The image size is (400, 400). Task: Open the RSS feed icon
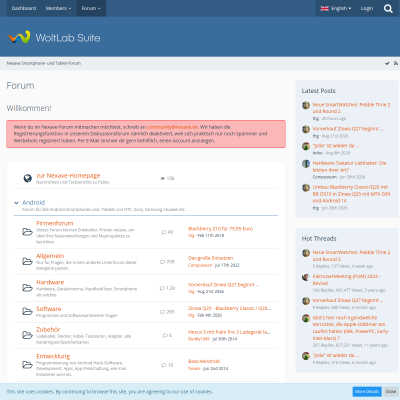pyautogui.click(x=396, y=63)
